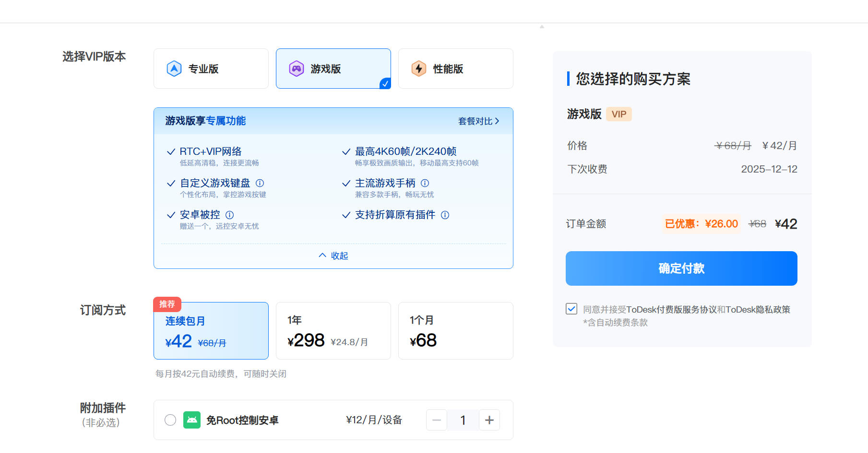Open info tooltip for 主流游戏手柄
This screenshot has width=868, height=453.
[425, 183]
